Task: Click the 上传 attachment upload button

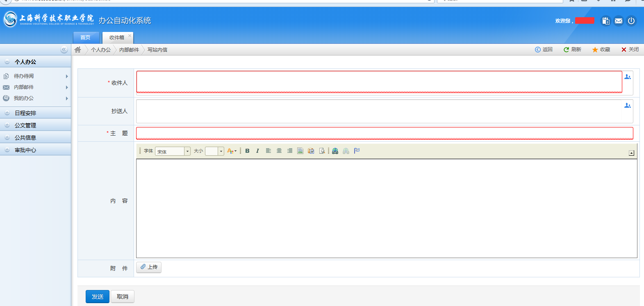Action: click(x=149, y=267)
